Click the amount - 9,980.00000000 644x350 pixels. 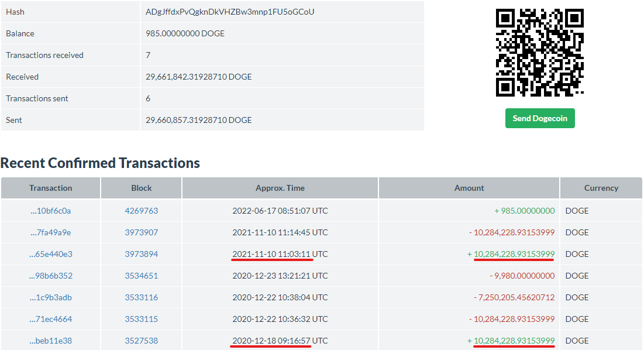[522, 276]
